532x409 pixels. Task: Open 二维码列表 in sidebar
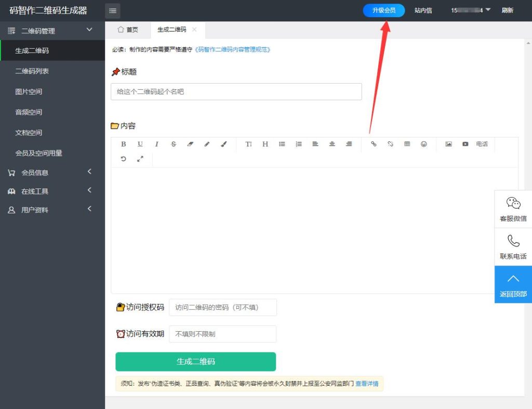click(52, 71)
